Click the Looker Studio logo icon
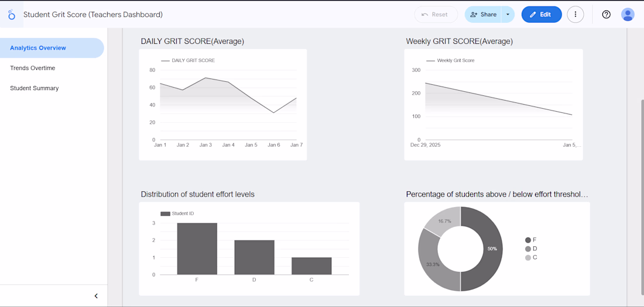The height and width of the screenshot is (307, 644). [x=12, y=15]
